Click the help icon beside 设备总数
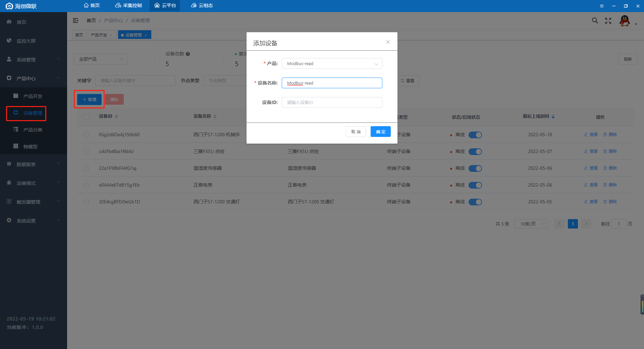644x349 pixels. click(188, 54)
